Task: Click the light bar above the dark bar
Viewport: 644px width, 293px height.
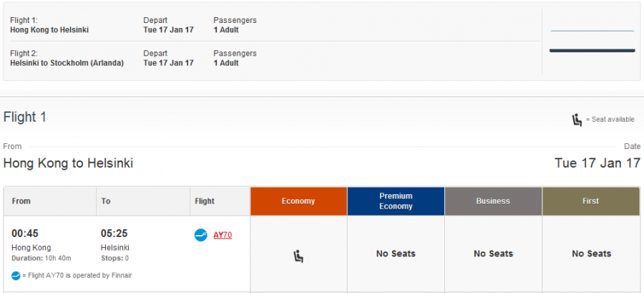Action: [592, 31]
